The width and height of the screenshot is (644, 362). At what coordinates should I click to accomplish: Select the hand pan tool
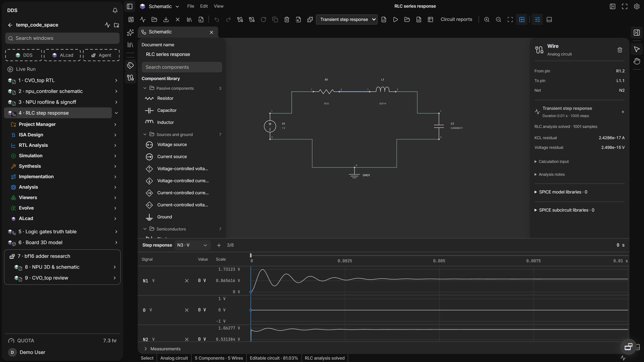[637, 61]
